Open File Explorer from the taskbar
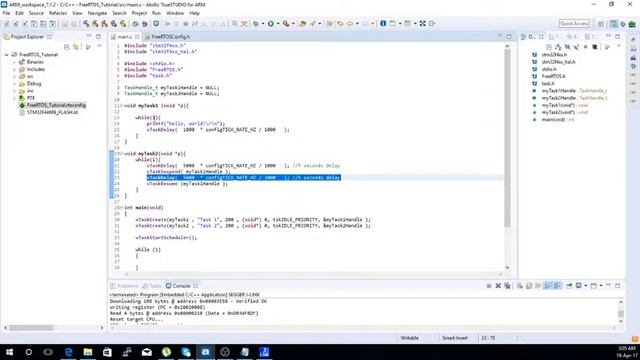This screenshot has height=360, width=640. click(x=88, y=352)
